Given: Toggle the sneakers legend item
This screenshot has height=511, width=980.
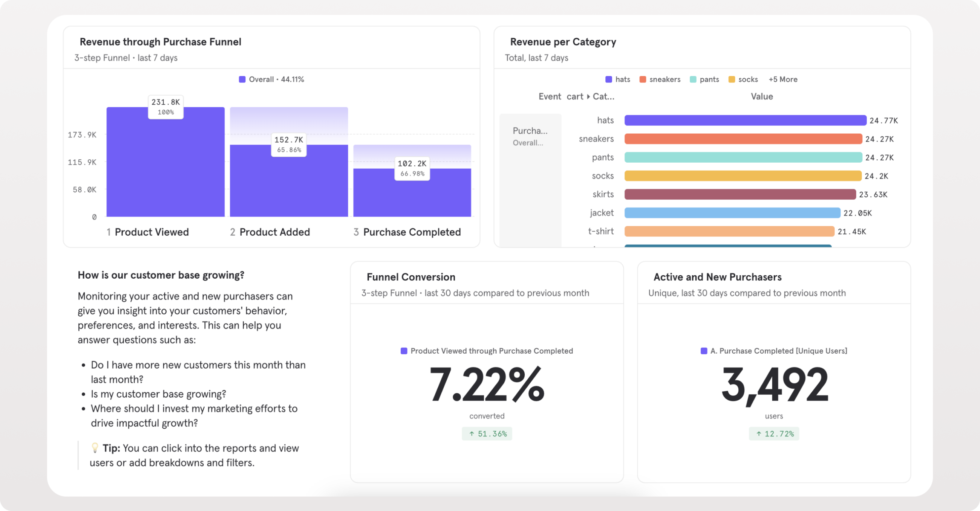Looking at the screenshot, I should [660, 79].
